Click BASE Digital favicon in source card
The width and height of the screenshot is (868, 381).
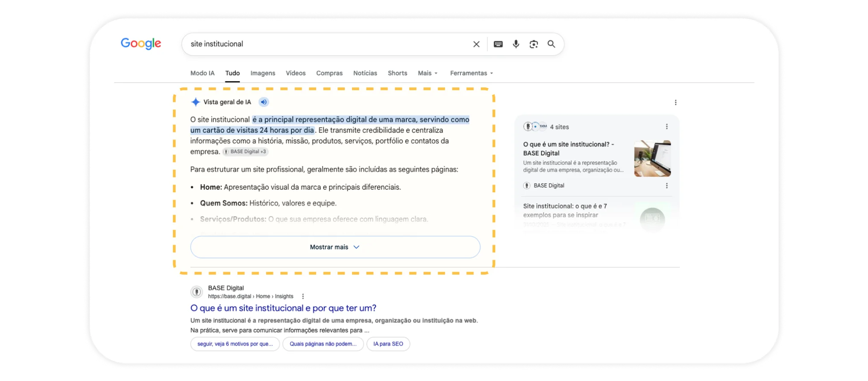(x=527, y=185)
